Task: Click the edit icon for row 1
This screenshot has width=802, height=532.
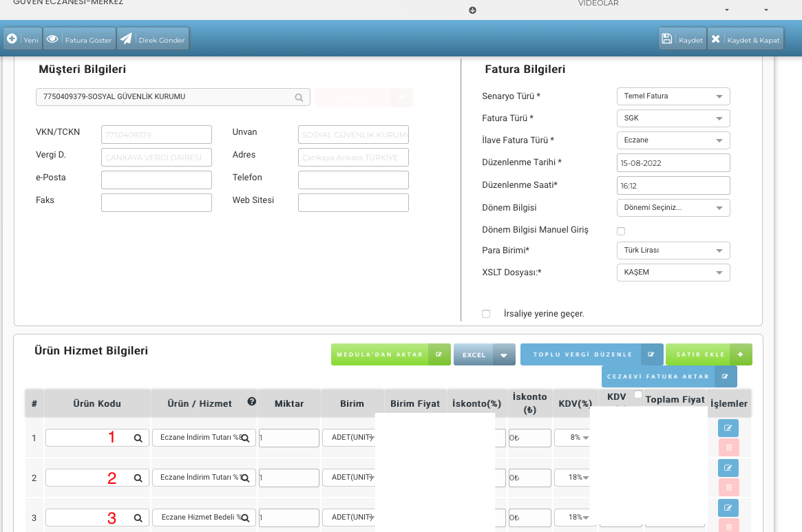Action: (728, 428)
